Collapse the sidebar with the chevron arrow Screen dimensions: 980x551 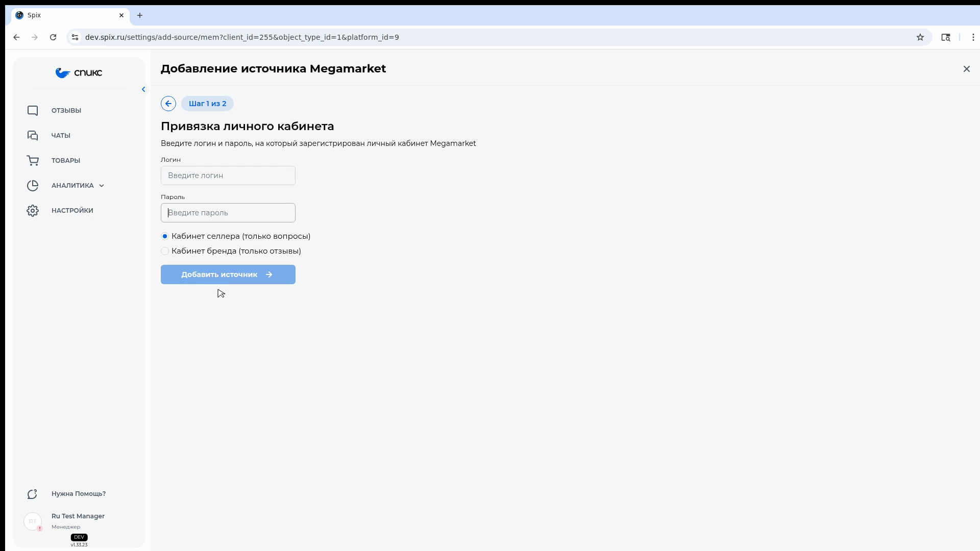(143, 89)
